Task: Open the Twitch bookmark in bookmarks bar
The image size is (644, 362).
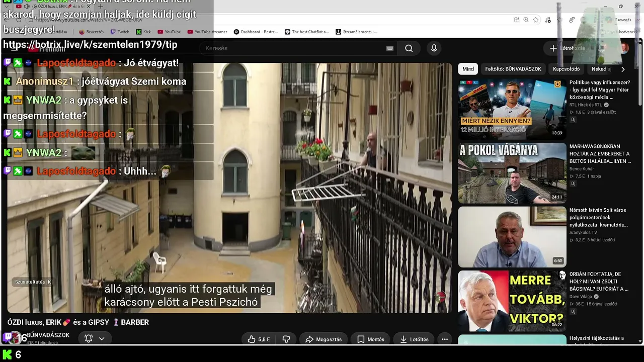Action: (x=120, y=32)
